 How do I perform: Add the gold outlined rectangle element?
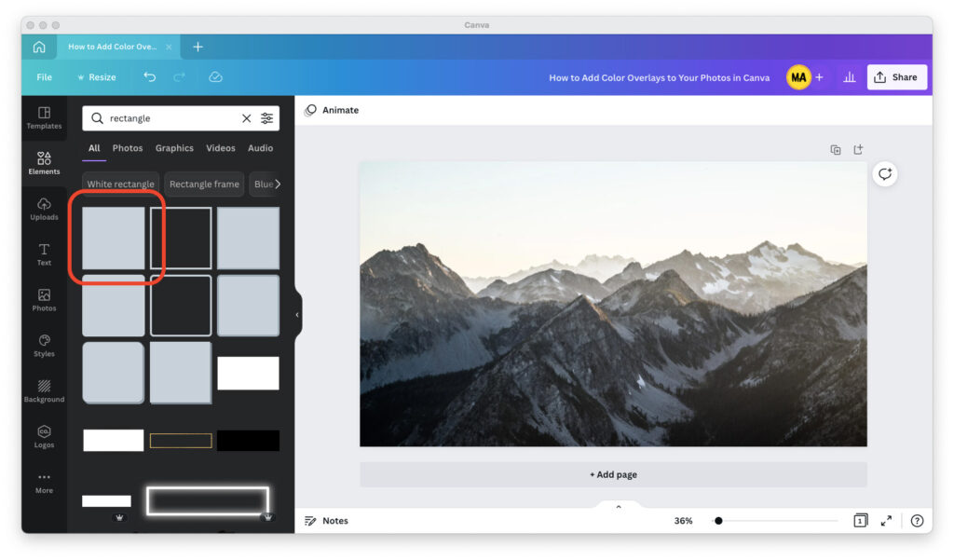(x=181, y=440)
